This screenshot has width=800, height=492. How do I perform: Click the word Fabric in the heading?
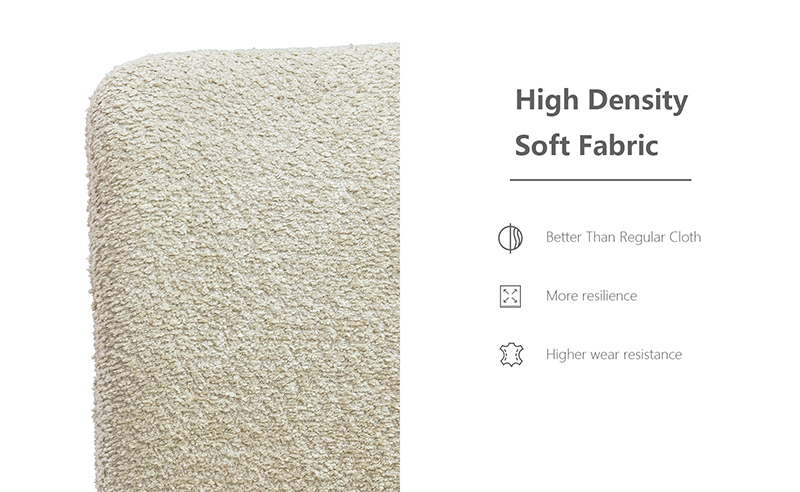(x=618, y=145)
